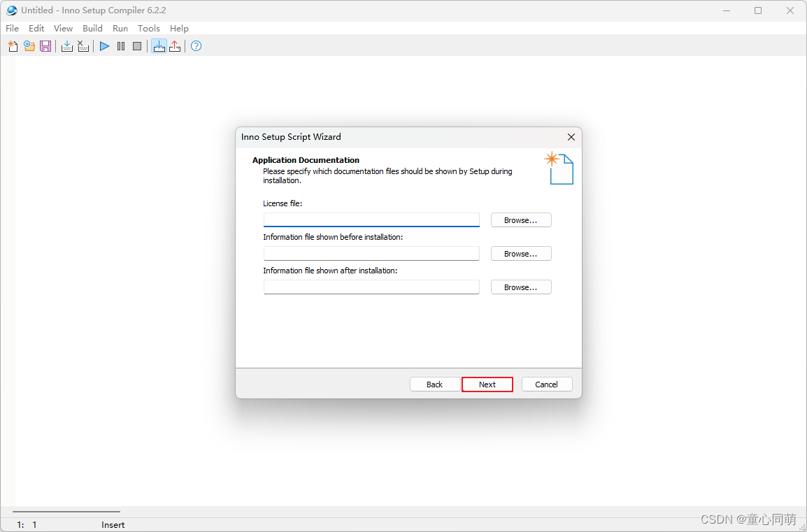Open the Run menu
This screenshot has width=807, height=532.
coord(120,28)
